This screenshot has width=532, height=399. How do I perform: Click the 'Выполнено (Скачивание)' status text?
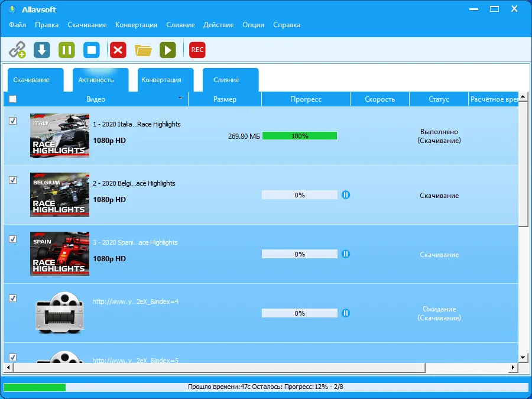(x=439, y=136)
